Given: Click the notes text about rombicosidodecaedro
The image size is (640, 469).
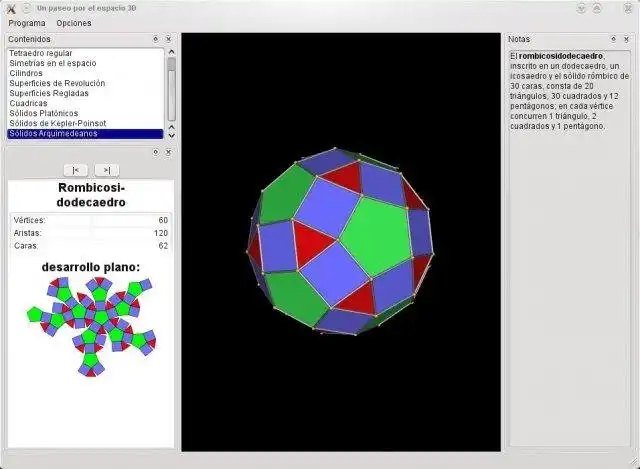Looking at the screenshot, I should pyautogui.click(x=569, y=91).
